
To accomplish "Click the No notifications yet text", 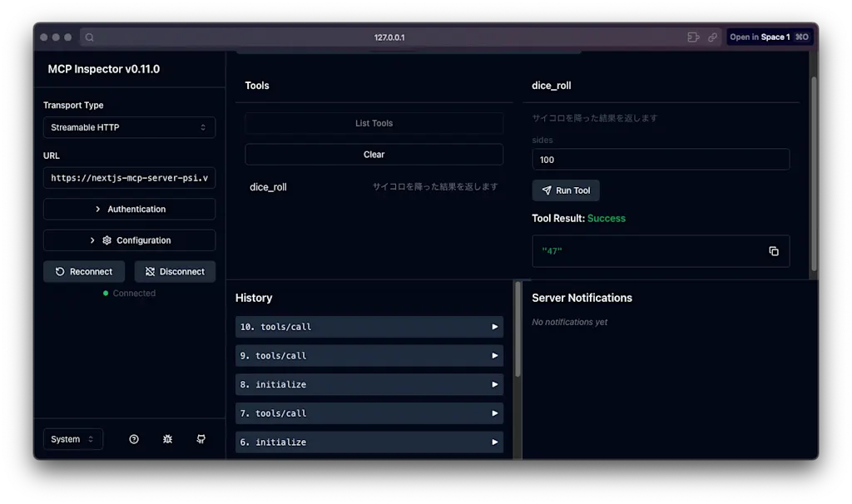I will (569, 322).
